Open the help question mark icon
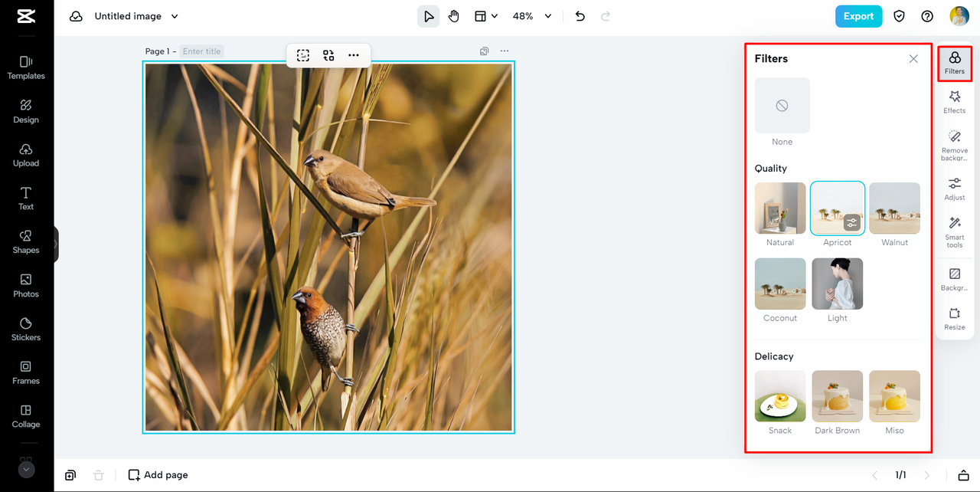This screenshot has width=980, height=492. (x=927, y=16)
